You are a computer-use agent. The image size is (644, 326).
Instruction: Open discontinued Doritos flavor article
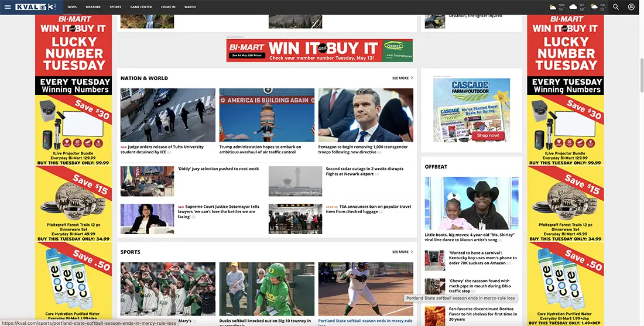pyautogui.click(x=482, y=314)
